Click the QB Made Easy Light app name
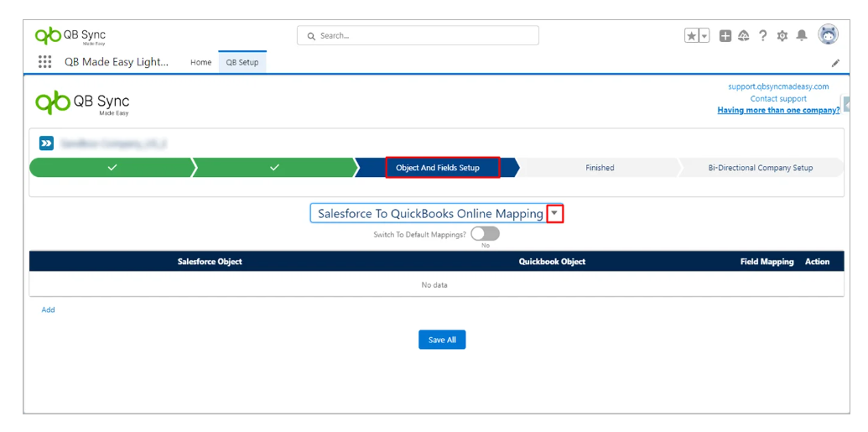Screen dimensions: 868x432 [117, 62]
